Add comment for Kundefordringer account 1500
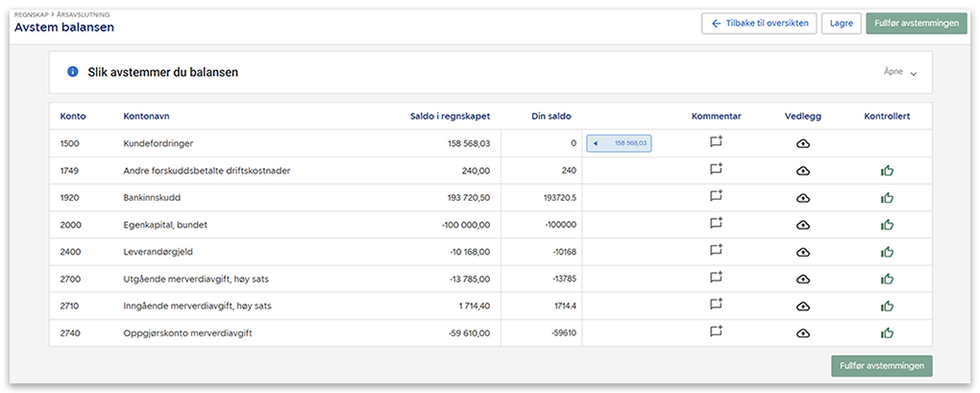The width and height of the screenshot is (980, 393). pyautogui.click(x=716, y=143)
